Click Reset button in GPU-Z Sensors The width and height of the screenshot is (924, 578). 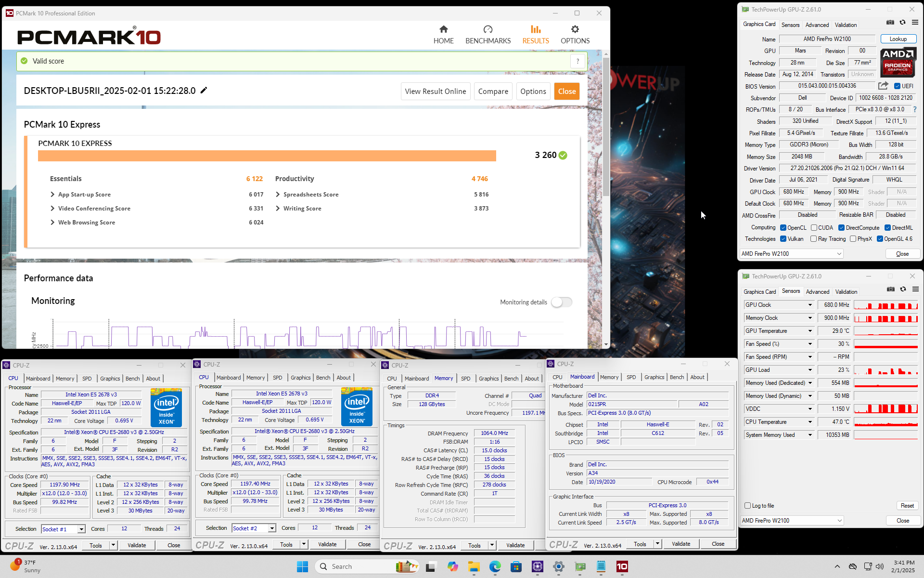pos(907,506)
